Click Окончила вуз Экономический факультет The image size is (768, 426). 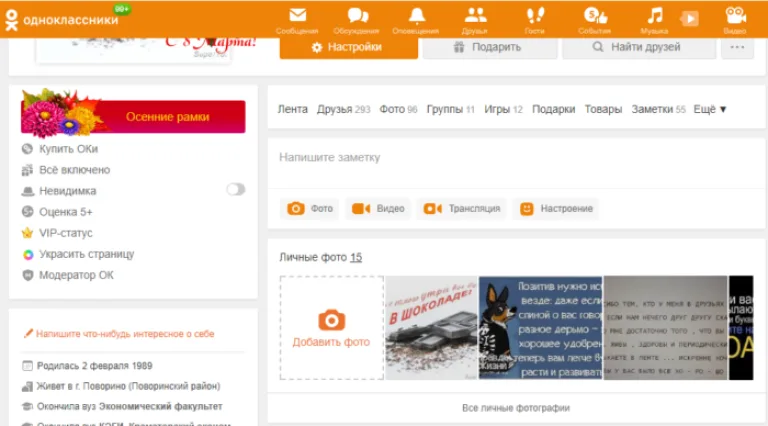tap(130, 406)
